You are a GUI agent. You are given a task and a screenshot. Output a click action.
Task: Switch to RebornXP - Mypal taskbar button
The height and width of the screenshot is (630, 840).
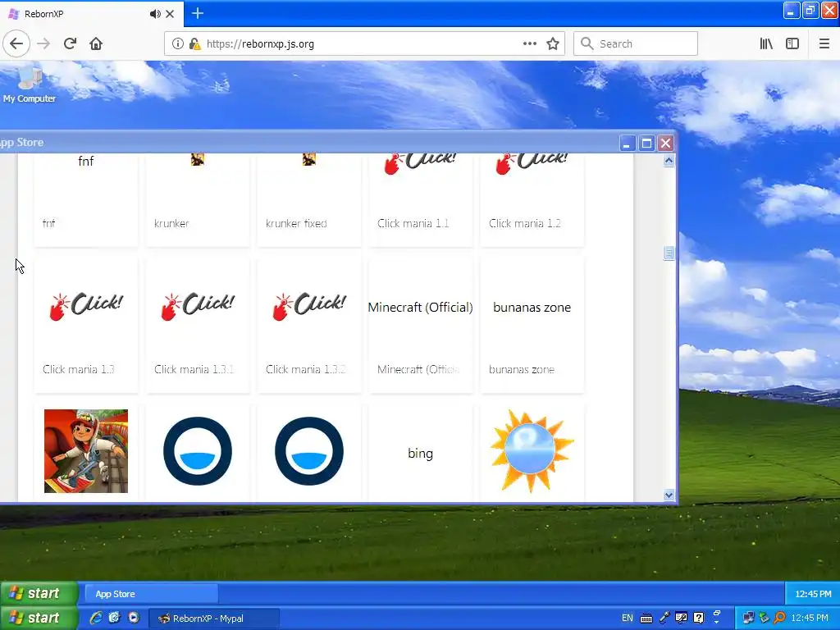coord(213,619)
